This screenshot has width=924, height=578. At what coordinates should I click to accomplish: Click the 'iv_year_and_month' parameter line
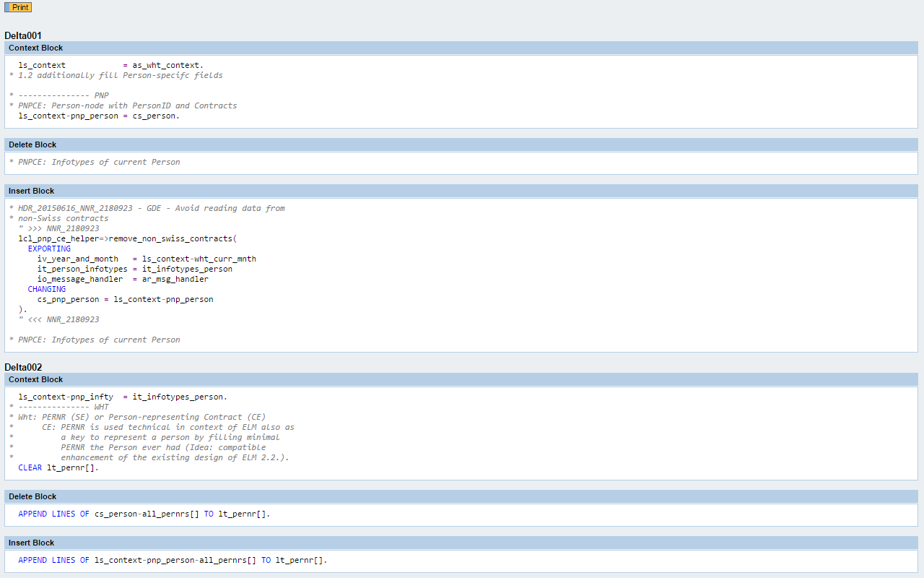(147, 259)
